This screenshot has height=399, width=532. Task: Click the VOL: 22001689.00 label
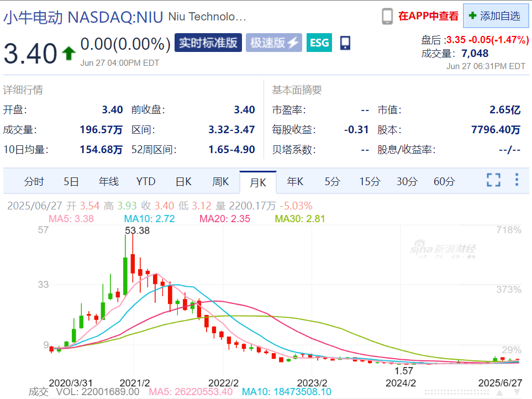(x=98, y=392)
